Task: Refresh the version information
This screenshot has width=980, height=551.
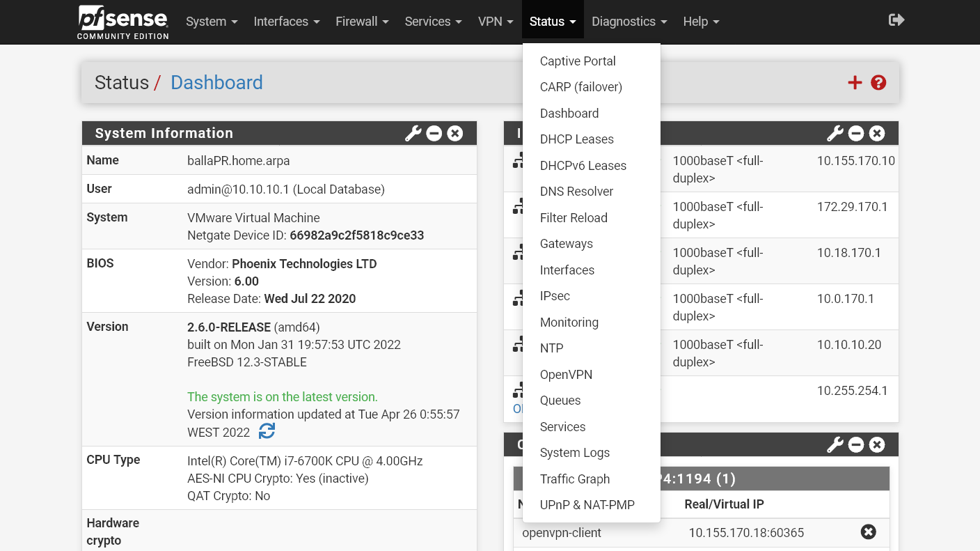Action: pos(267,430)
